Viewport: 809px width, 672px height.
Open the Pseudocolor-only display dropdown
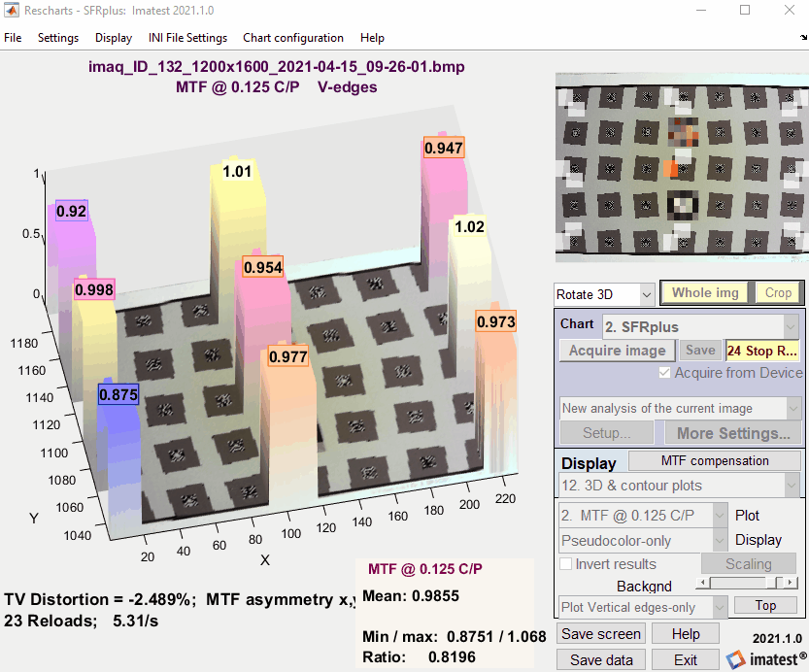pos(643,541)
